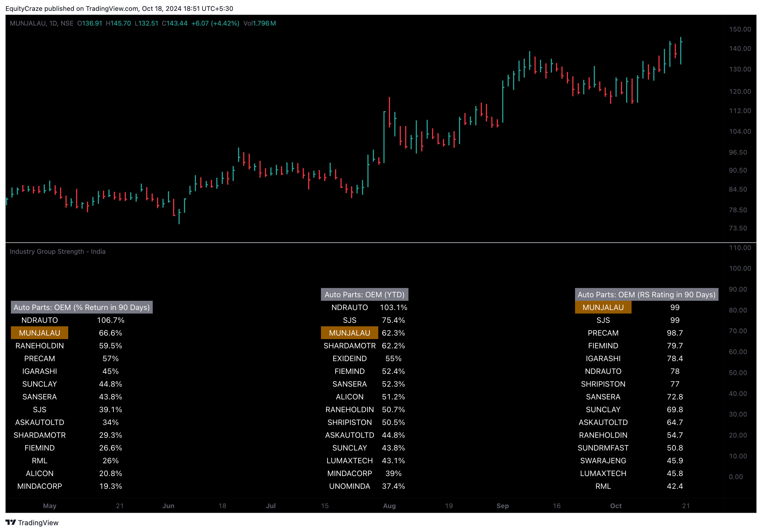Select highlighted MUNJALAU in 90-day return table

tap(39, 333)
